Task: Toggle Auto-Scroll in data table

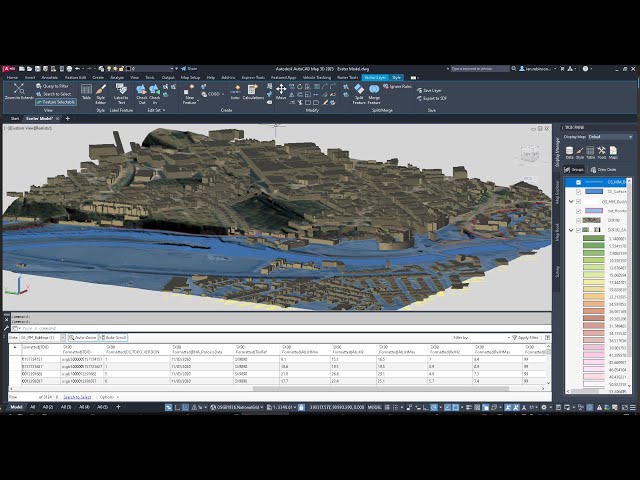Action: (113, 338)
